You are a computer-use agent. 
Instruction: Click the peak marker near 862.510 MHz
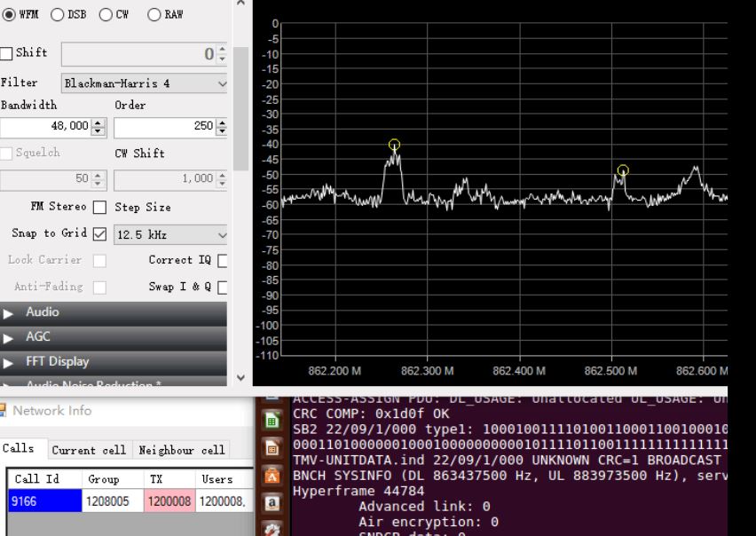tap(623, 170)
